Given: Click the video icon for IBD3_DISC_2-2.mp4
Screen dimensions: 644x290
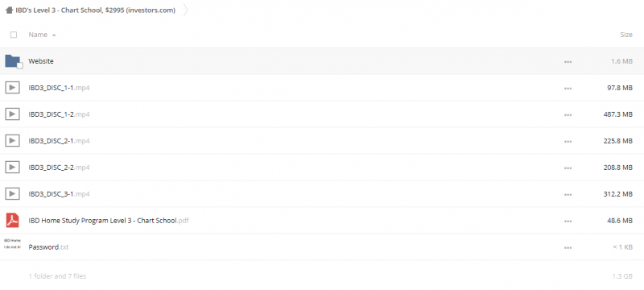Looking at the screenshot, I should (x=12, y=168).
